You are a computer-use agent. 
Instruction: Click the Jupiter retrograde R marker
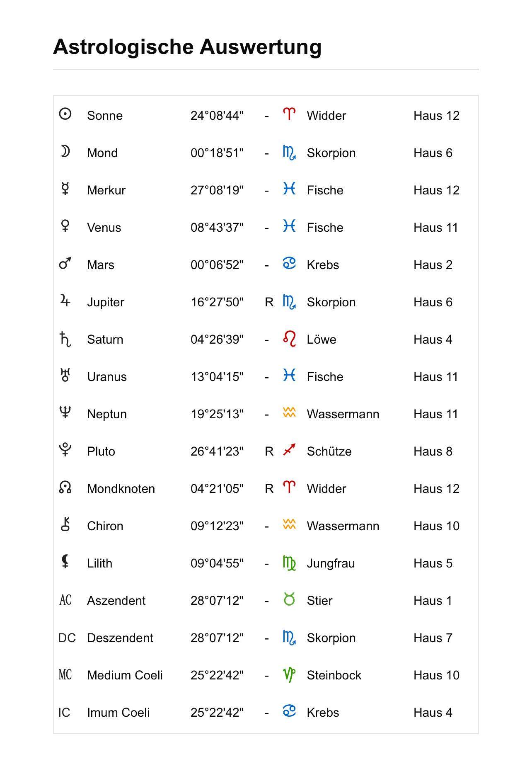269,302
